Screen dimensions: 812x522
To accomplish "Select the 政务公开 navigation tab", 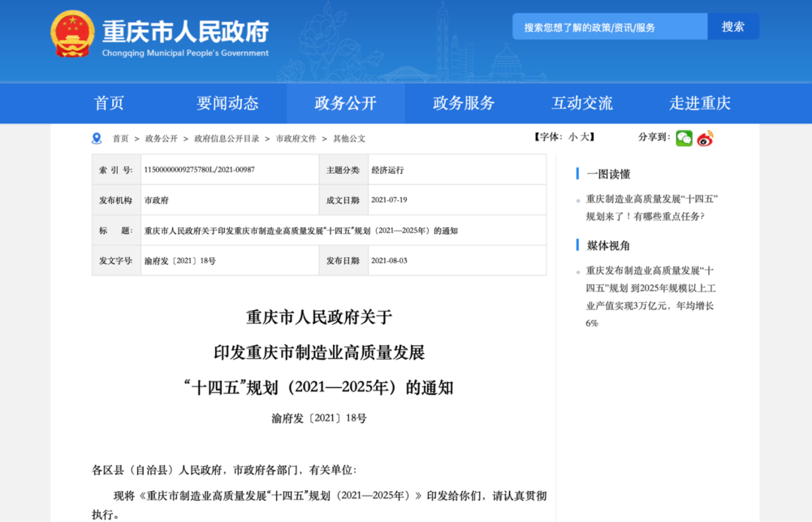I will pyautogui.click(x=345, y=103).
